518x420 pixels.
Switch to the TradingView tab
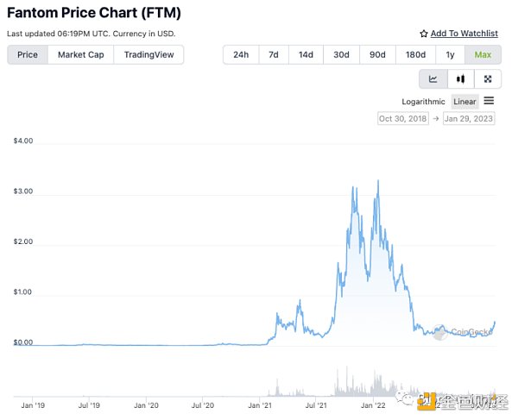tap(148, 55)
